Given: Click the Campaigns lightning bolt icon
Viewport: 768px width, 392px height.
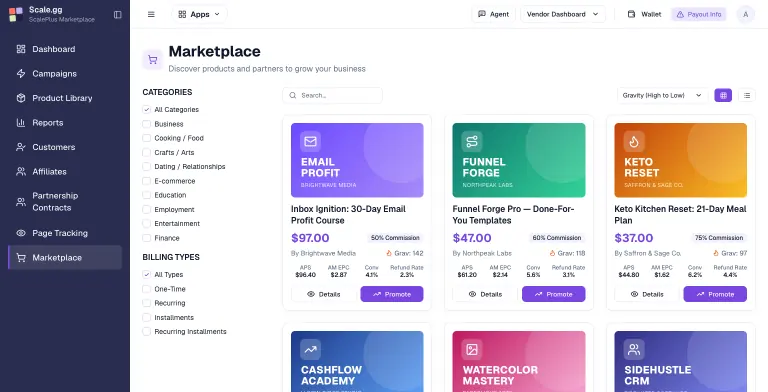Looking at the screenshot, I should point(21,74).
